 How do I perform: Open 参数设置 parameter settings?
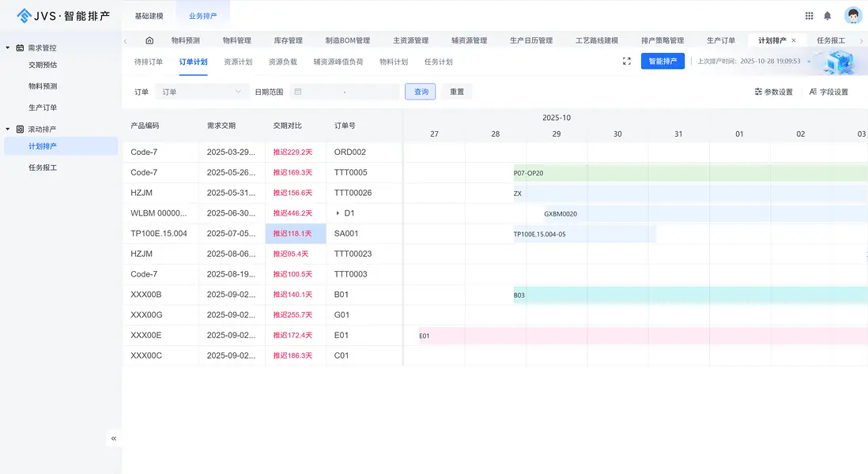[773, 92]
